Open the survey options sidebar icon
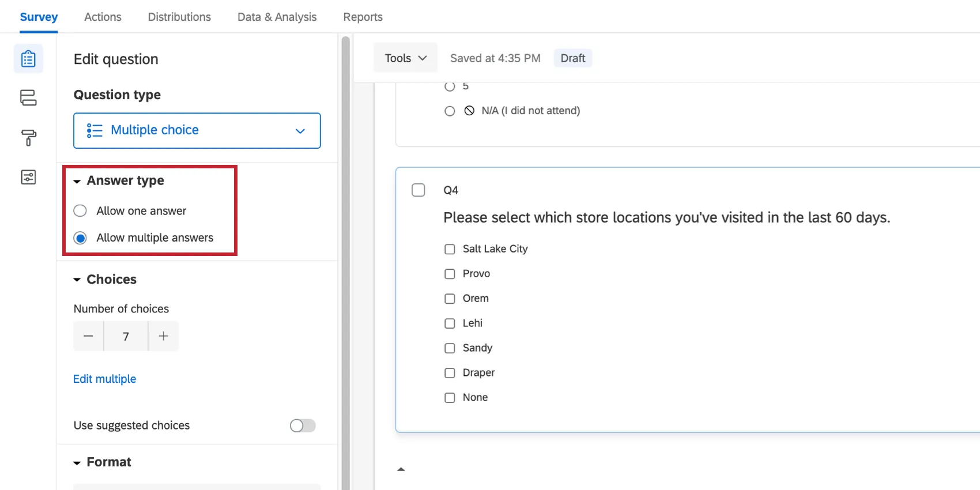This screenshot has height=490, width=980. click(x=28, y=177)
